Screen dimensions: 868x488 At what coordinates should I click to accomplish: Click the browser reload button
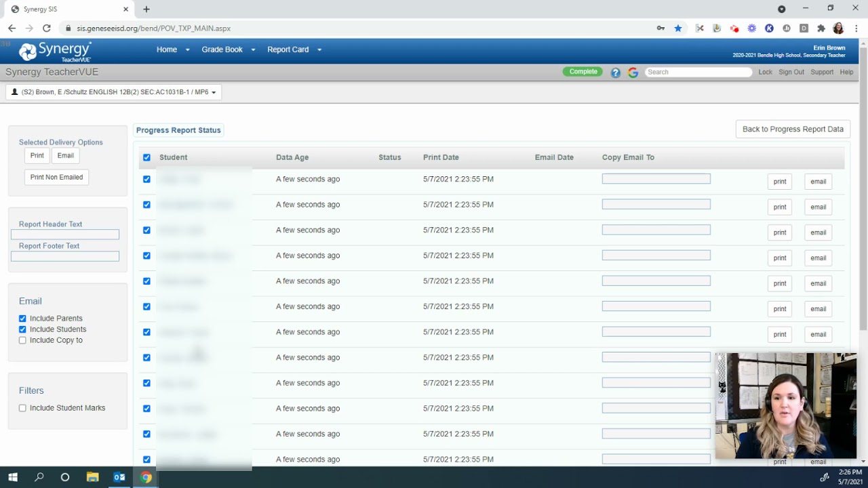point(46,28)
